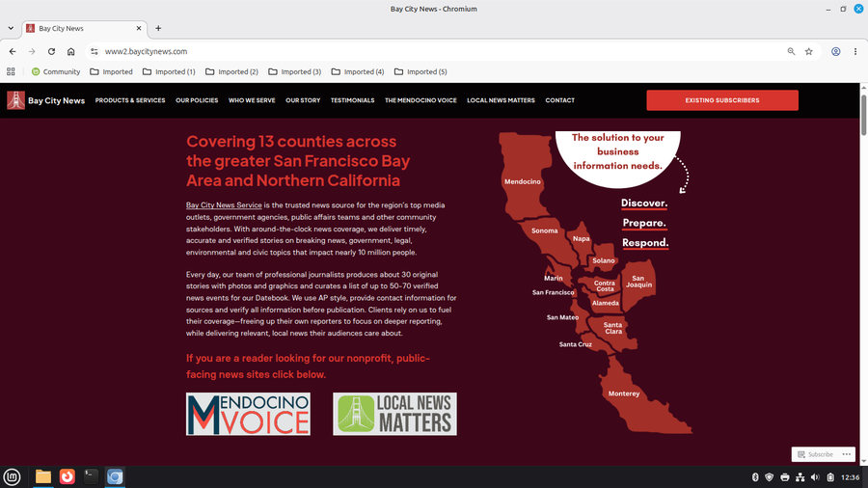Expand the tab search dropdown

click(x=11, y=28)
